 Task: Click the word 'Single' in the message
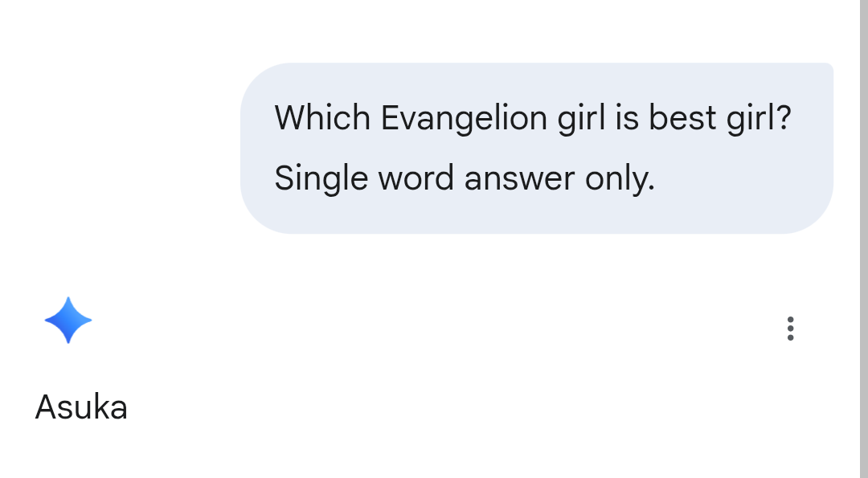coord(321,178)
